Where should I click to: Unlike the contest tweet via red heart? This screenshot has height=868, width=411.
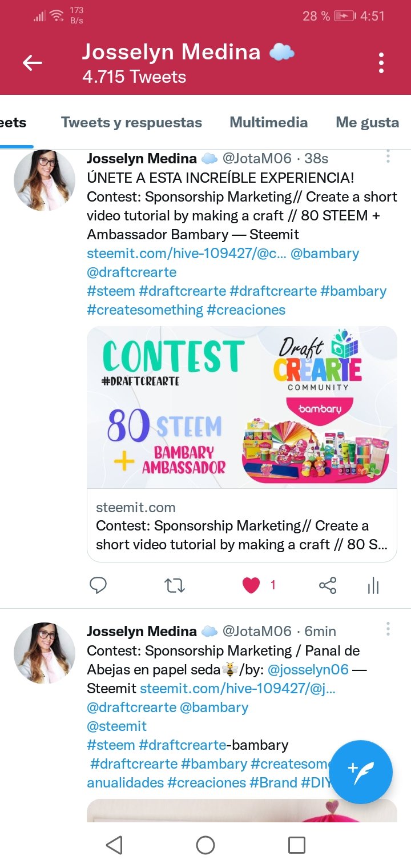251,585
